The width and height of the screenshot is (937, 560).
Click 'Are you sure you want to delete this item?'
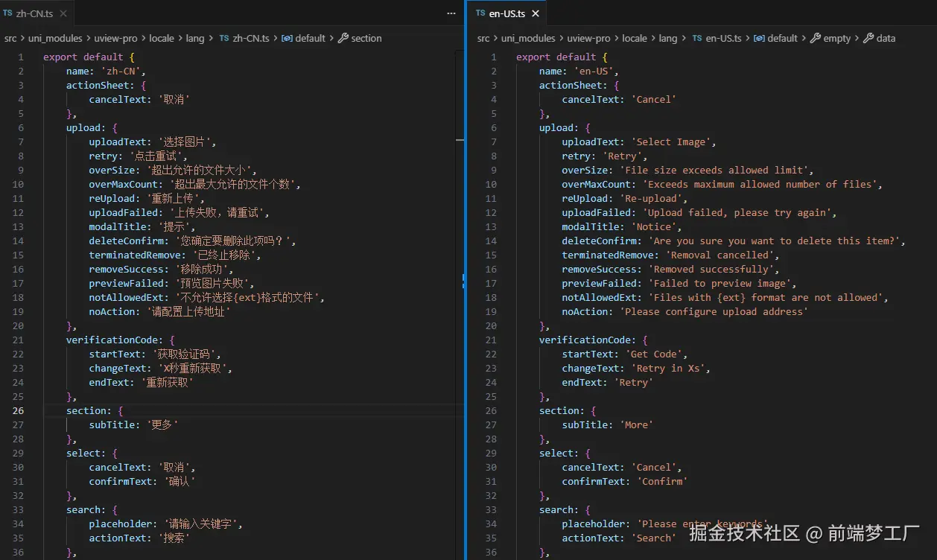[x=775, y=241]
